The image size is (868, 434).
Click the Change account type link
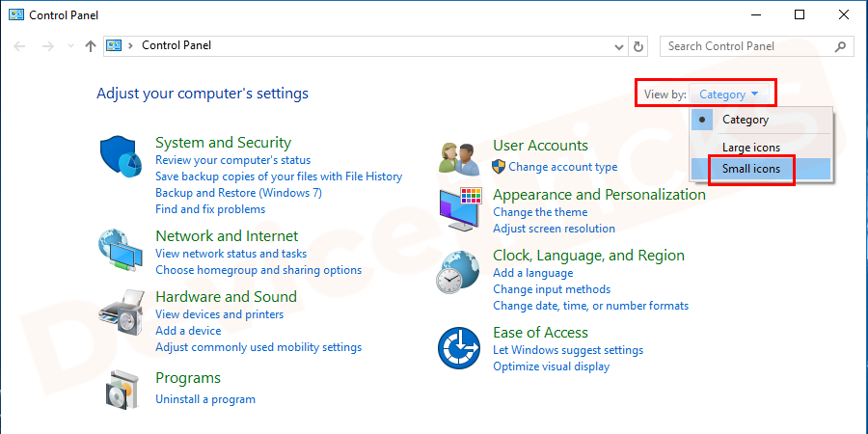pyautogui.click(x=563, y=167)
